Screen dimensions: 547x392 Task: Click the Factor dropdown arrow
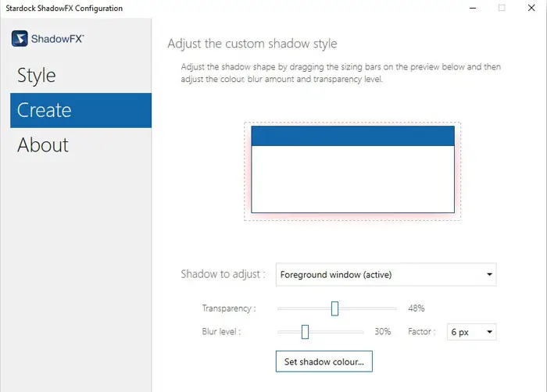489,332
